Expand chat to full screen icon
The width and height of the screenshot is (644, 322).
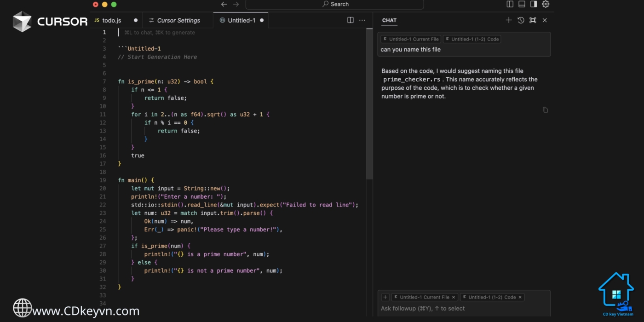[x=533, y=20]
